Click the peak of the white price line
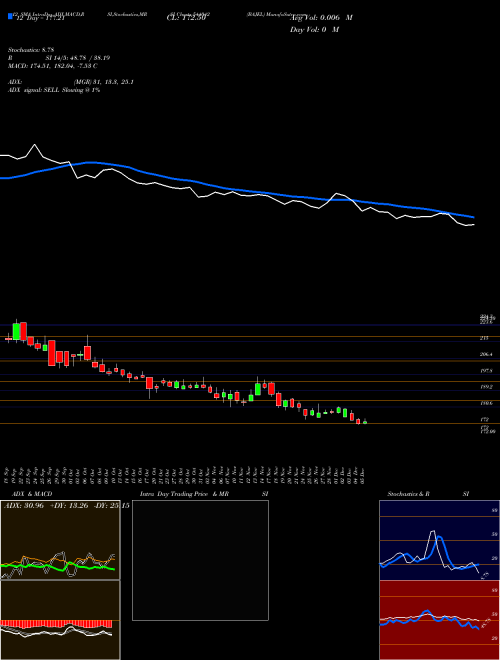The image size is (500, 660). pyautogui.click(x=35, y=145)
